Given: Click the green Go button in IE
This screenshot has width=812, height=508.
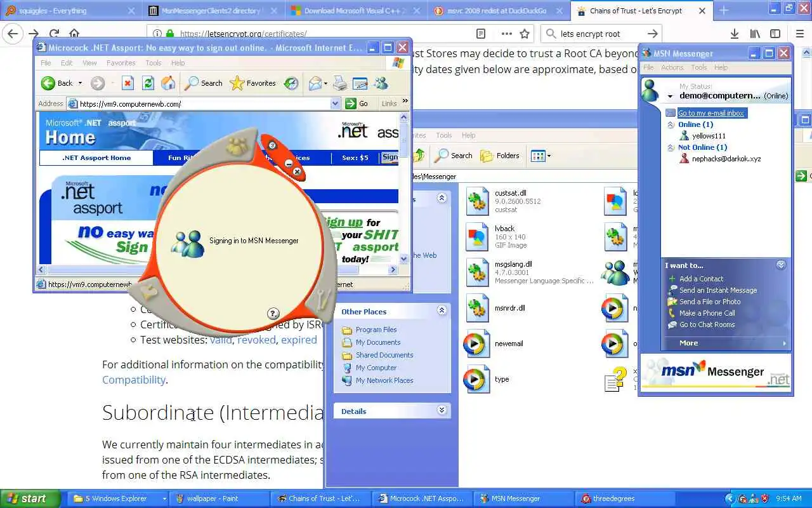Looking at the screenshot, I should (357, 104).
